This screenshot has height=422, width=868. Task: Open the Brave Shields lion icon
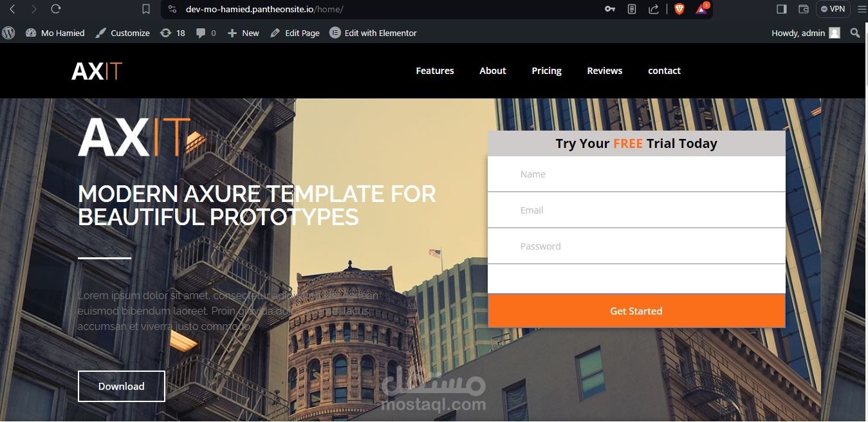pos(679,9)
